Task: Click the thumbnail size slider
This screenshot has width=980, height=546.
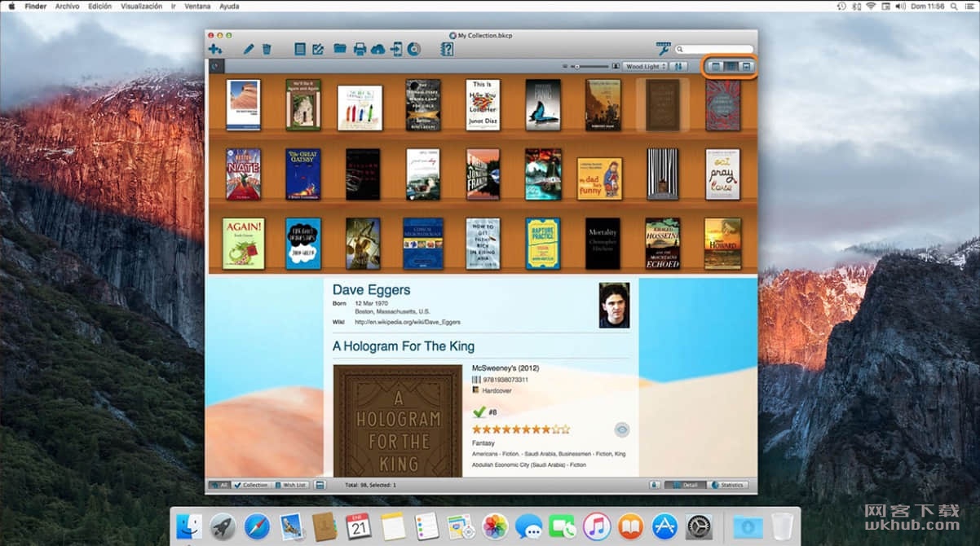Action: pyautogui.click(x=589, y=66)
